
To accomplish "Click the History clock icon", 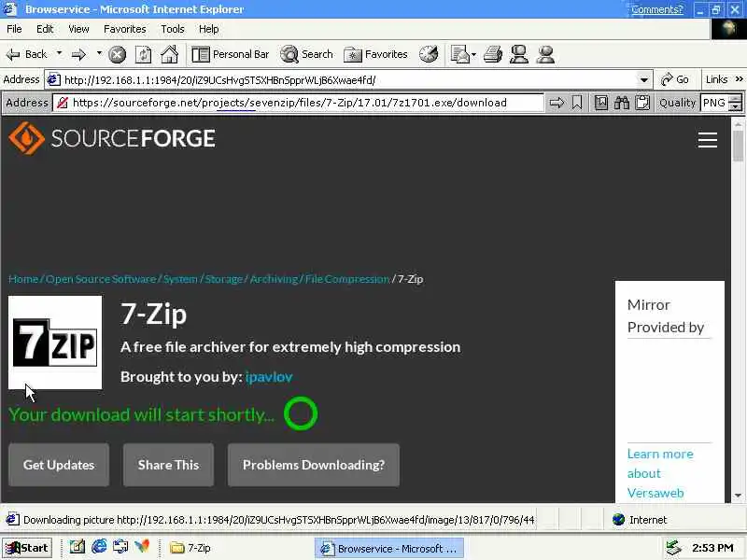I will [429, 54].
